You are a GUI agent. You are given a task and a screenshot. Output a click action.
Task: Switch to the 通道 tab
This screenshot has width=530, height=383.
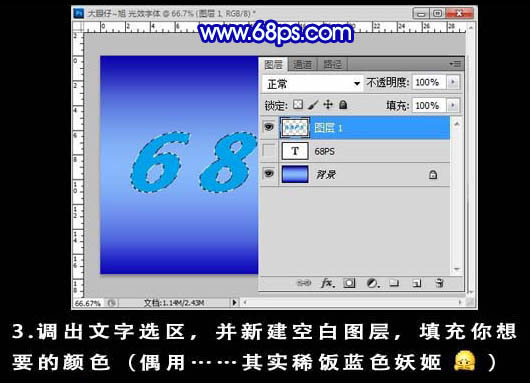(x=302, y=64)
